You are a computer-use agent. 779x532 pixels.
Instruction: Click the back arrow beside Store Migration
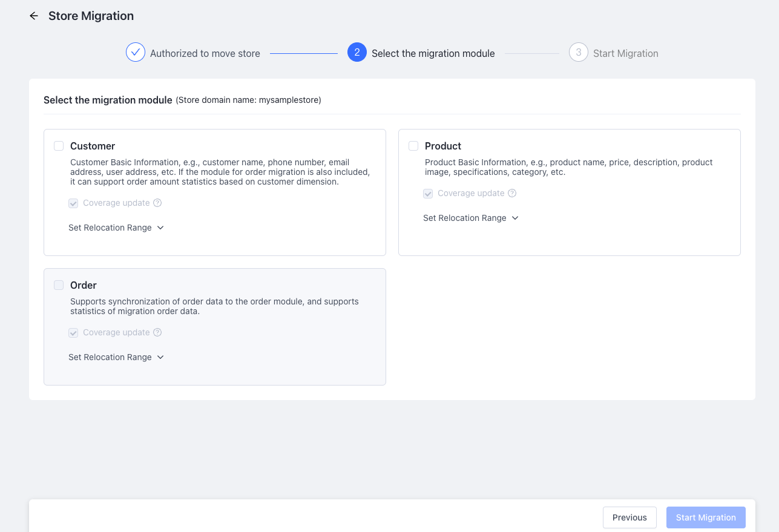pyautogui.click(x=34, y=16)
